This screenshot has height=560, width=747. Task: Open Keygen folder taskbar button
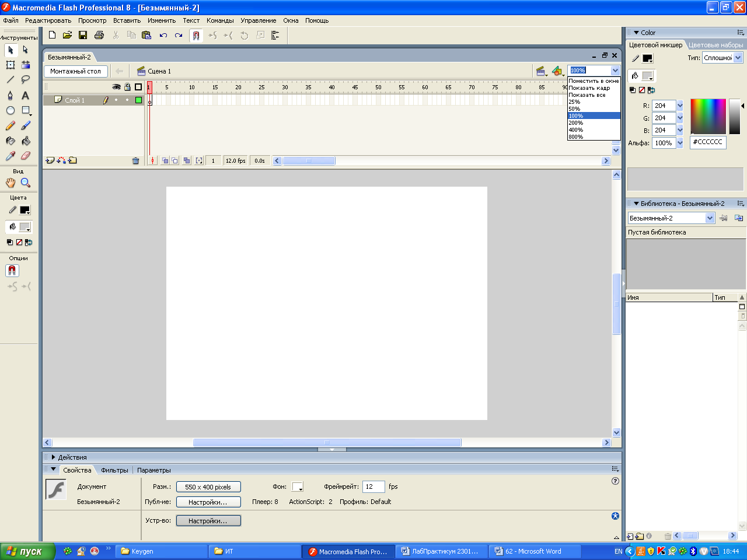(162, 551)
